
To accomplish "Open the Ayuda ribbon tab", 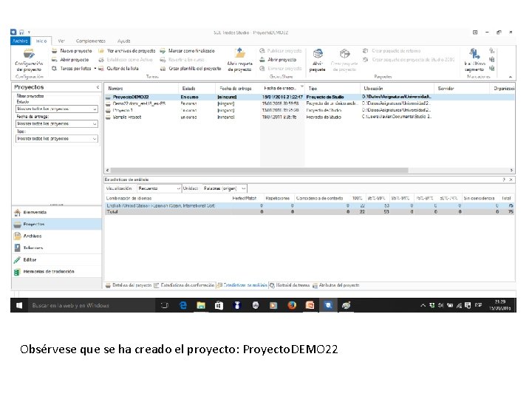I will coord(124,41).
